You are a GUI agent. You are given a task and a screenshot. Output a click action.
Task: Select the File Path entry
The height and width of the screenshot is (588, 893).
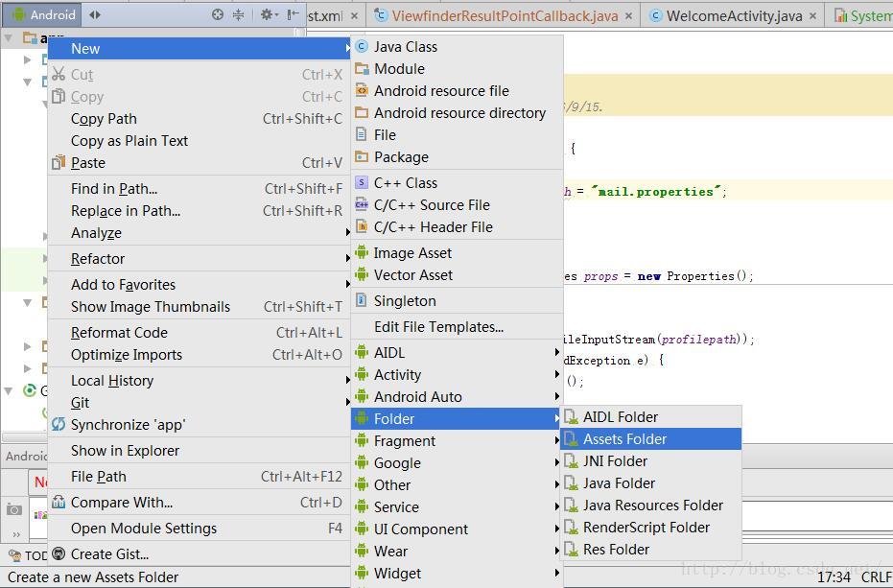199,477
